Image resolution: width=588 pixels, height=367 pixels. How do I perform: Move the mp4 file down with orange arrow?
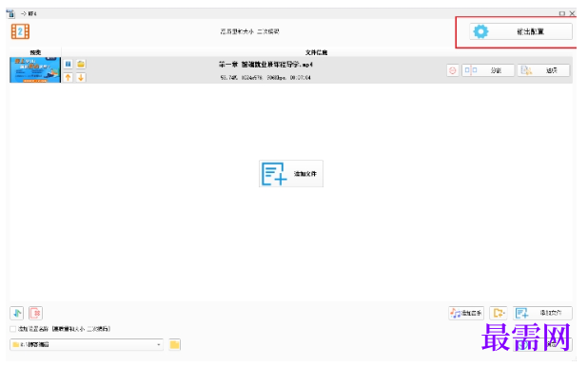[81, 78]
